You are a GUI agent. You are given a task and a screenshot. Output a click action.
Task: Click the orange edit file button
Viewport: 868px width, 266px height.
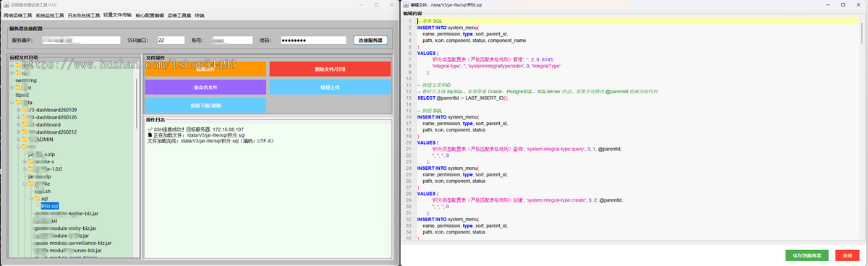pyautogui.click(x=205, y=69)
